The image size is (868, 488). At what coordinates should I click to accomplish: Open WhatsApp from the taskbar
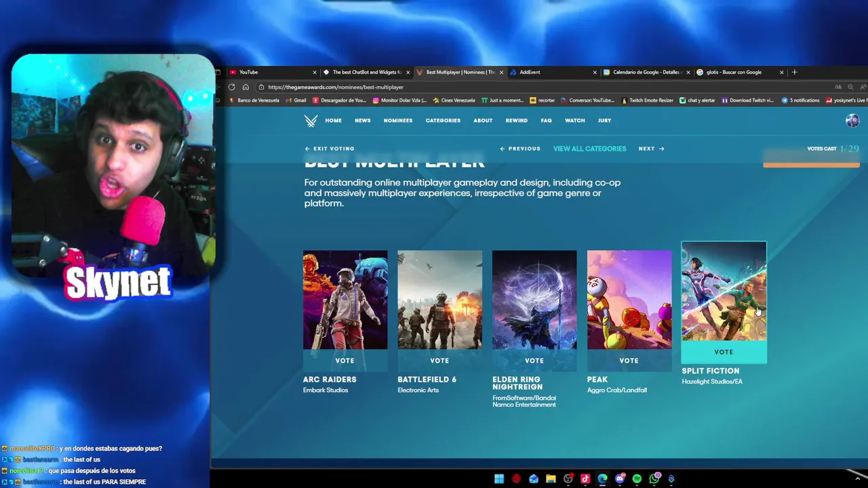(x=654, y=479)
